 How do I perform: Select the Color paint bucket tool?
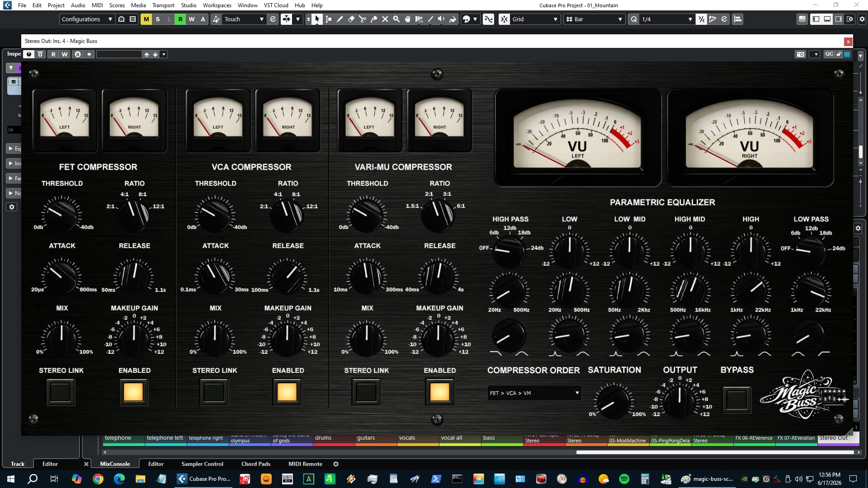click(x=453, y=19)
